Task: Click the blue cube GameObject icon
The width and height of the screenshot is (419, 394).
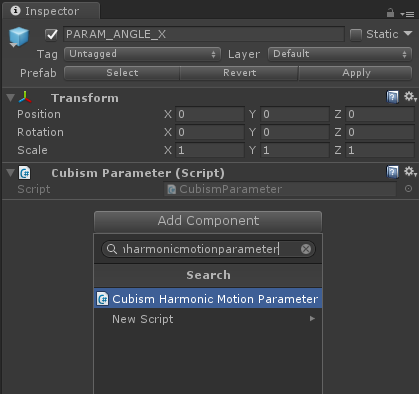Action: coord(19,37)
